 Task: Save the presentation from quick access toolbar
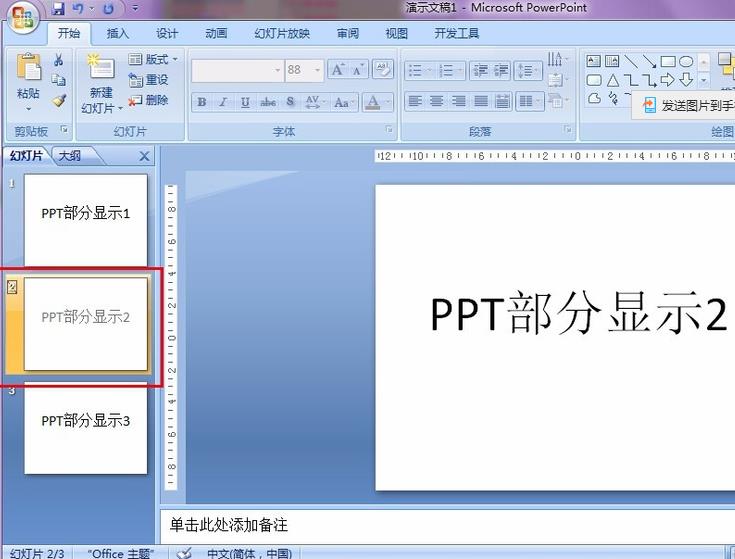(58, 8)
